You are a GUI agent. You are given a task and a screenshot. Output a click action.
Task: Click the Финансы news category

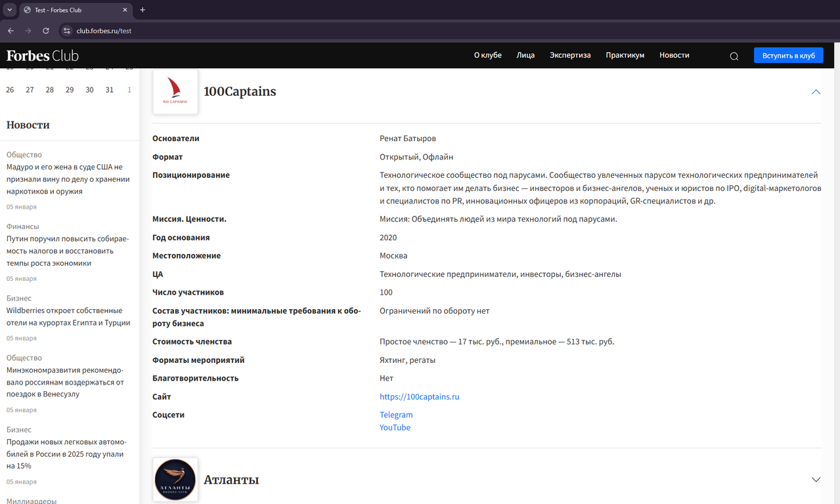(23, 226)
